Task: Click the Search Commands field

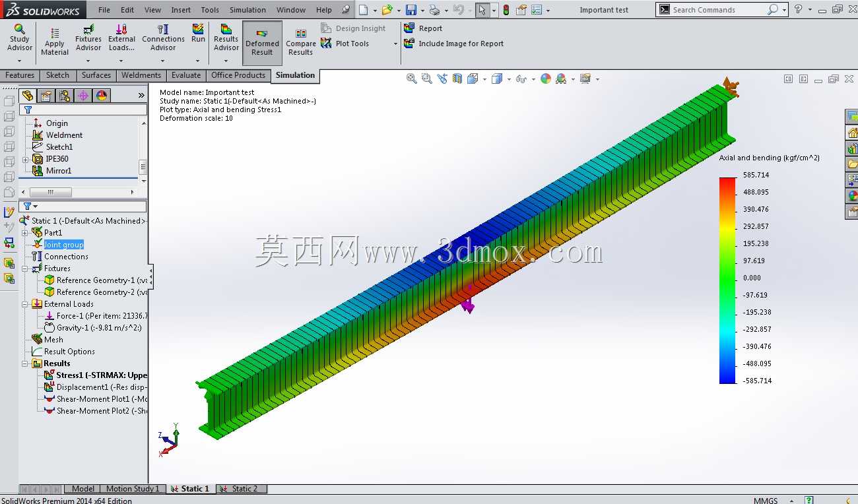Action: click(719, 10)
